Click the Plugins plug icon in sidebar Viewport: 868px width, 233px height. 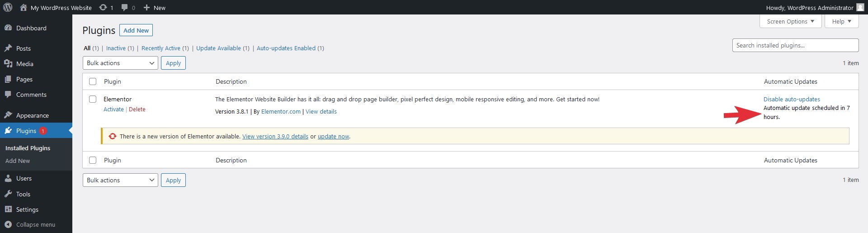(8, 131)
